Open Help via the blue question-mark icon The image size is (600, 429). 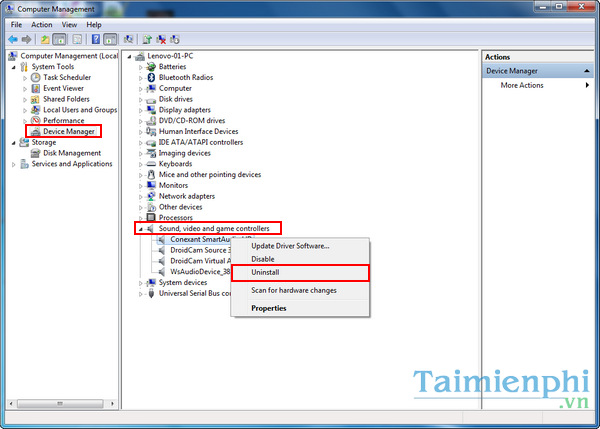point(96,39)
